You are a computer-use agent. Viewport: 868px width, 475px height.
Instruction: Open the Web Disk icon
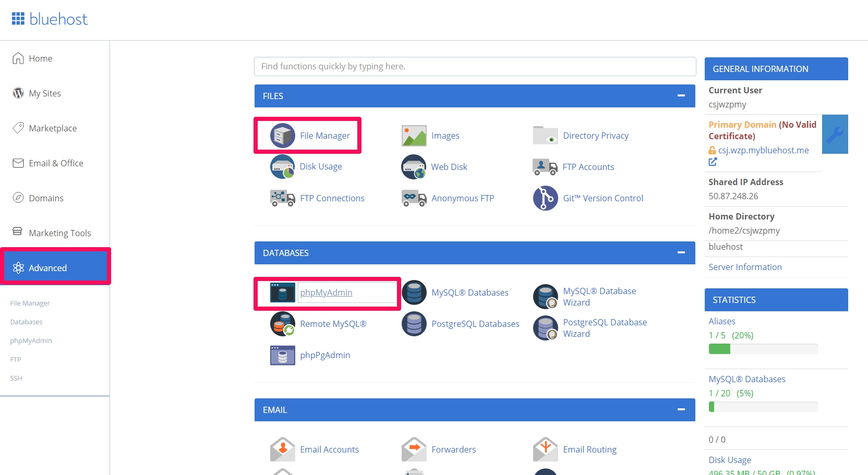point(414,167)
